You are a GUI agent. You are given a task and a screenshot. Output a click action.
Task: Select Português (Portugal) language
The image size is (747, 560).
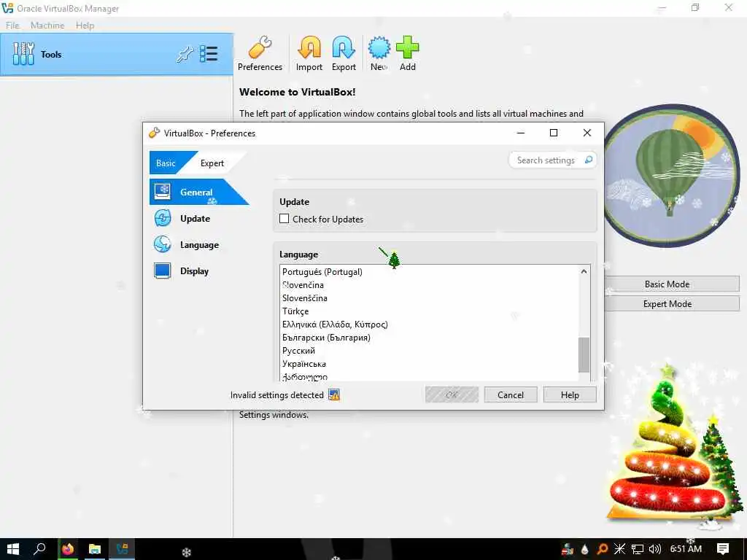(x=322, y=271)
